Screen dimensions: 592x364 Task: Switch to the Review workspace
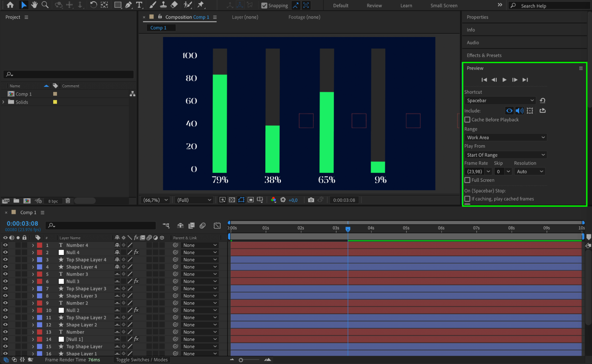374,6
